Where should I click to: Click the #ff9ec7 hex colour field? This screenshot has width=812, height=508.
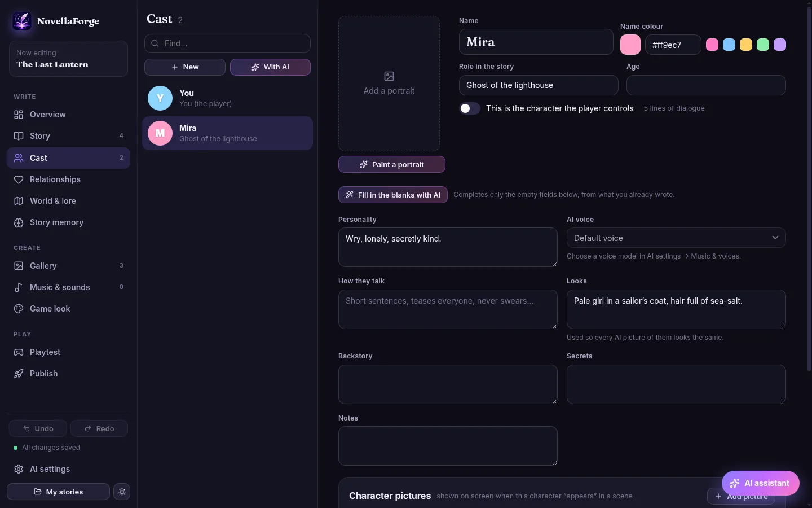click(x=673, y=45)
